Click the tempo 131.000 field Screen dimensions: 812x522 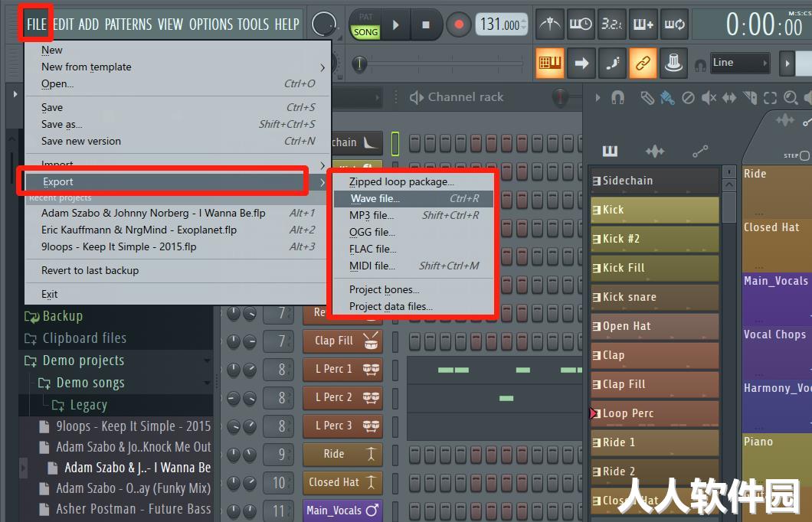click(x=500, y=24)
